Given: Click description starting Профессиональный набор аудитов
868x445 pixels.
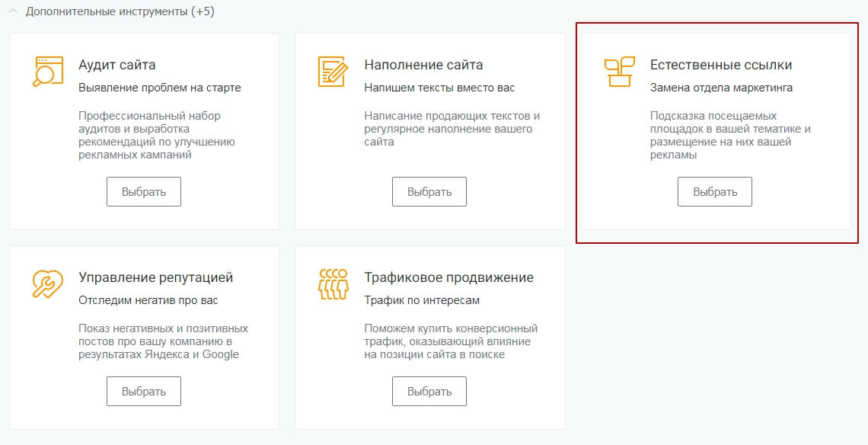Looking at the screenshot, I should click(157, 135).
